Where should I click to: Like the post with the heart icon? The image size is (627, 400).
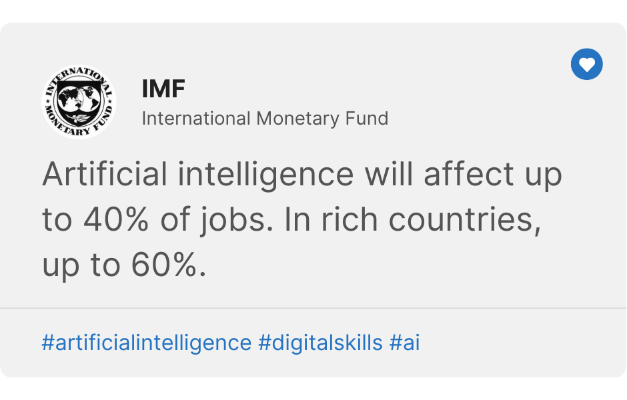(587, 64)
